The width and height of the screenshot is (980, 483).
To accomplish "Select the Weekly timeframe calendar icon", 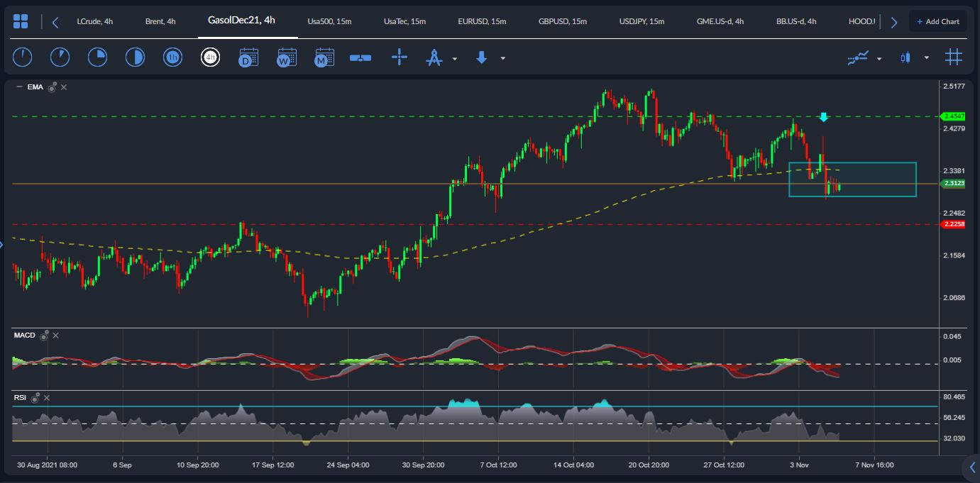I will click(x=287, y=57).
